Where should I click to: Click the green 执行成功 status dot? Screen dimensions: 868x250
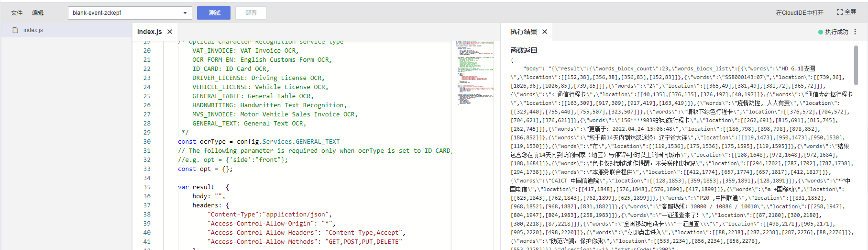(x=821, y=32)
